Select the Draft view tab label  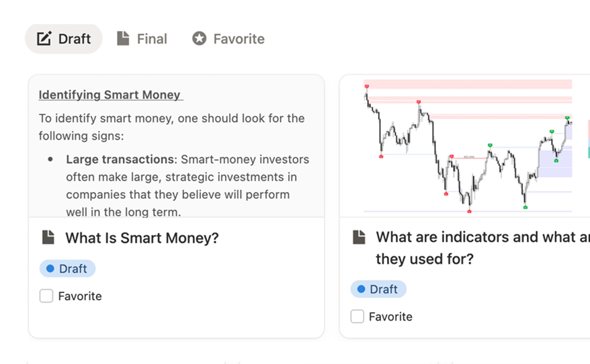(74, 39)
